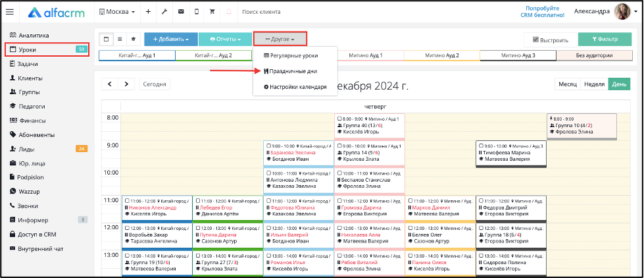Viewport: 644px width, 278px height.
Task: Switch to list view icon
Action: (x=120, y=40)
